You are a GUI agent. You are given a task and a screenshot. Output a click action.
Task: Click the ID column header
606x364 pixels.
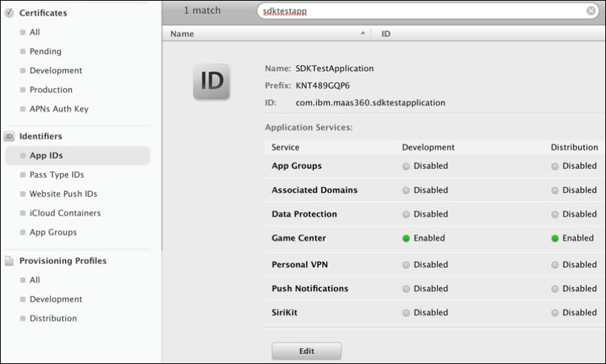(488, 33)
